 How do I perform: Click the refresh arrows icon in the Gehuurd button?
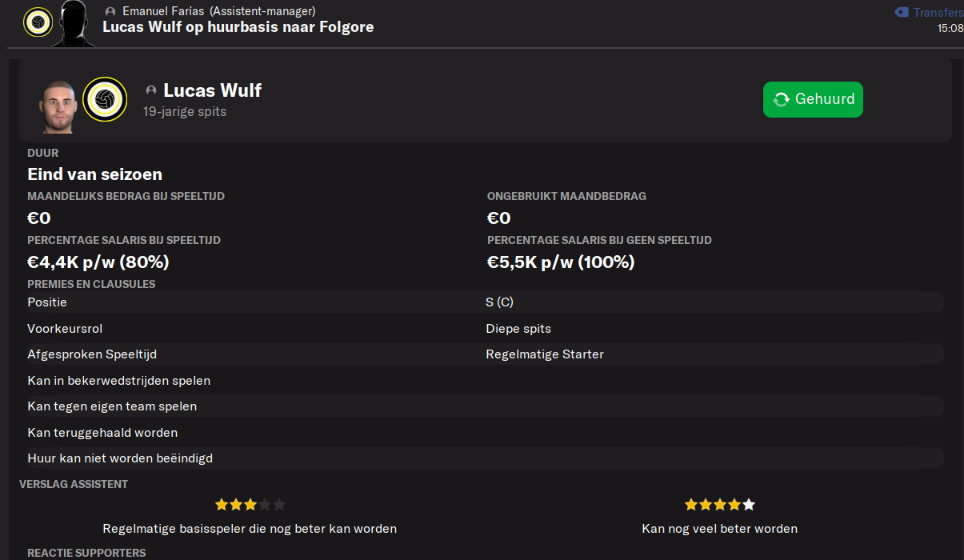pos(782,100)
